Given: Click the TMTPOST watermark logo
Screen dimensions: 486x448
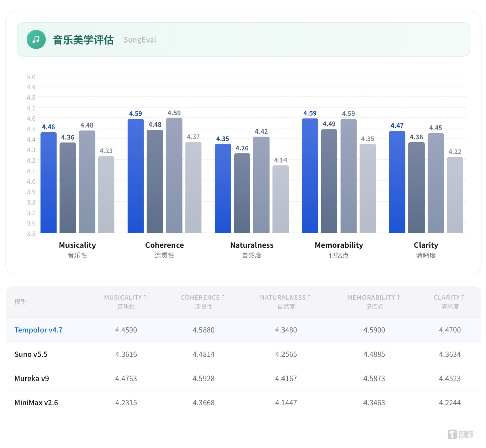Looking at the screenshot, I should (x=460, y=434).
